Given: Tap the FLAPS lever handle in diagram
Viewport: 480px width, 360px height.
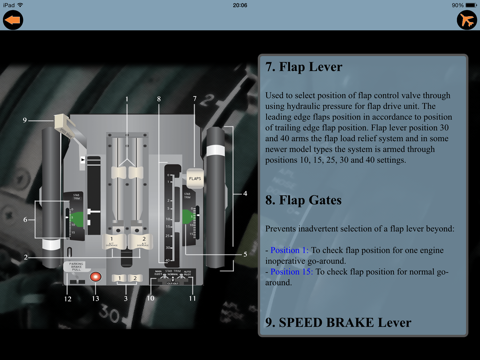Looking at the screenshot, I should [195, 178].
